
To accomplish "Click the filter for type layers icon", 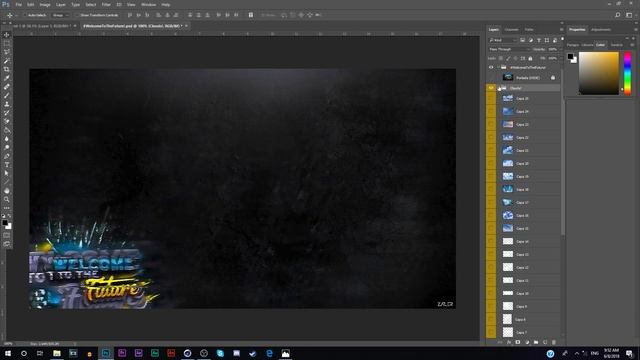I will [x=539, y=40].
